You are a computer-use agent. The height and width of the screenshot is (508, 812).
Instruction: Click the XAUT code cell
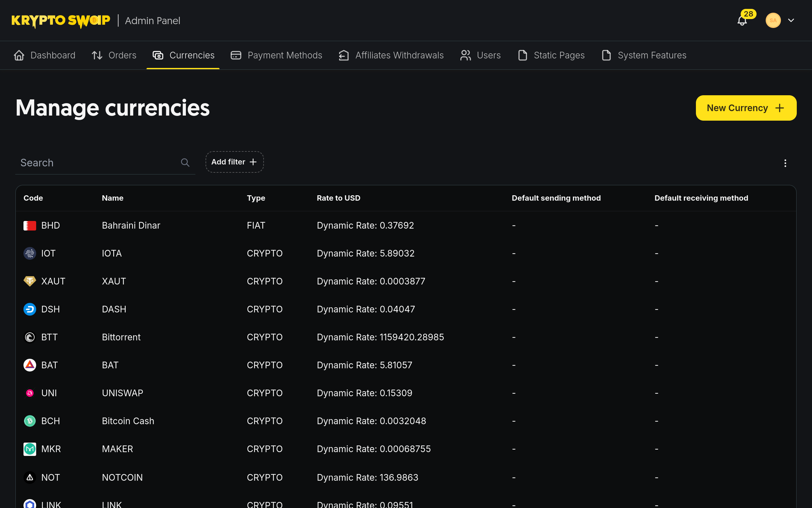click(53, 281)
